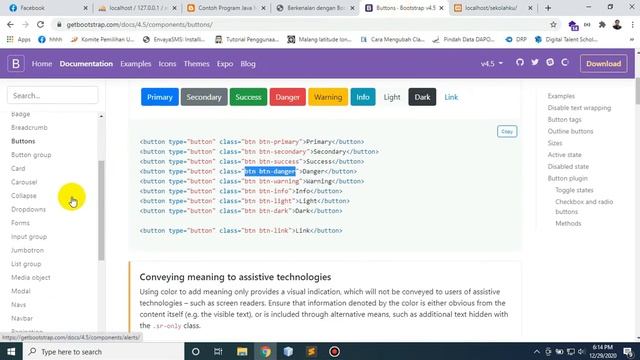Click the gray Secondary example button
Screen dimensions: 640x360
(x=204, y=97)
